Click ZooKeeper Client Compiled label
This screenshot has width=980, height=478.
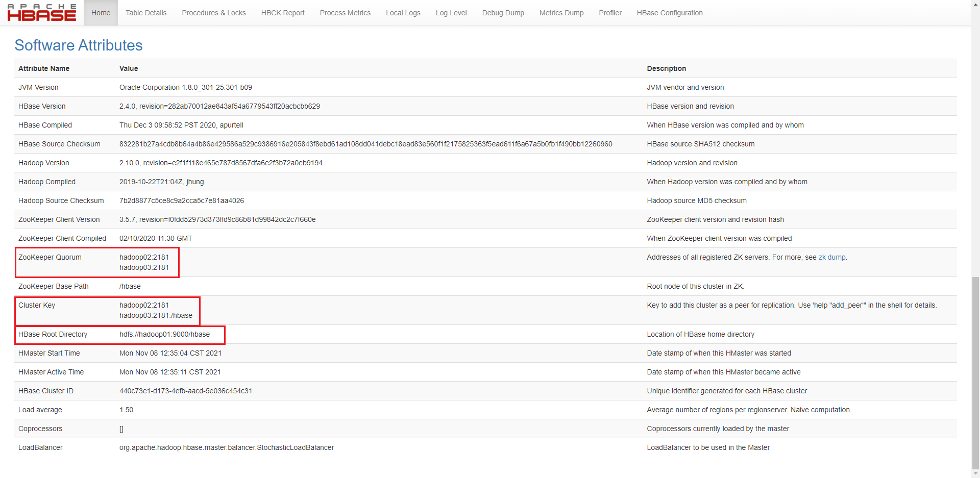pos(62,238)
